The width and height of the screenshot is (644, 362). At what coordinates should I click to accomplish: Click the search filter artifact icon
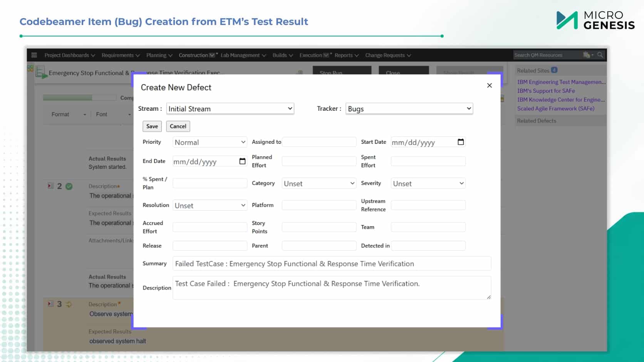point(587,55)
